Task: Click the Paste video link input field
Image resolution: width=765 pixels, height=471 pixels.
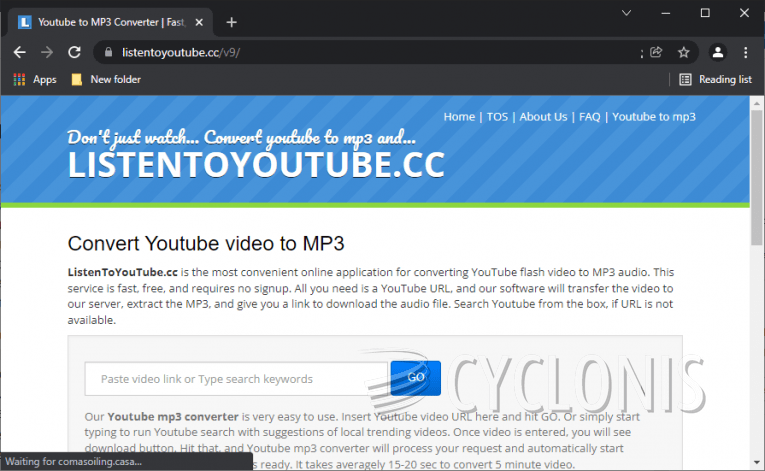Action: [x=235, y=379]
